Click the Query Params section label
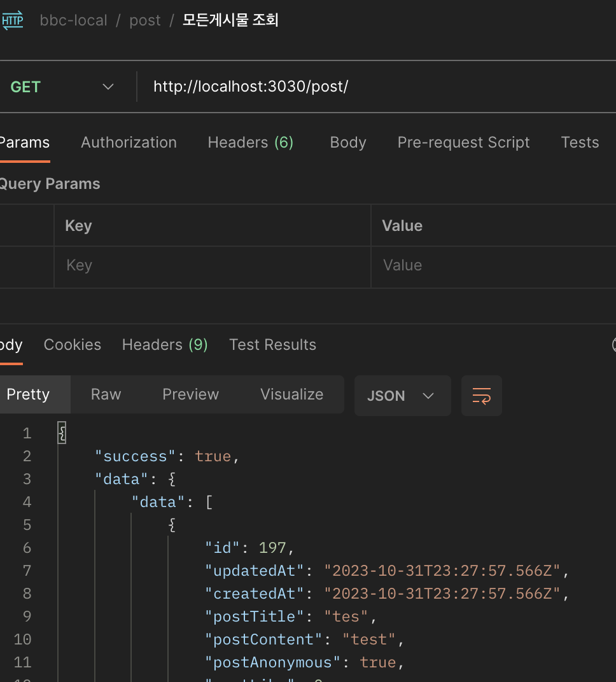 (50, 184)
